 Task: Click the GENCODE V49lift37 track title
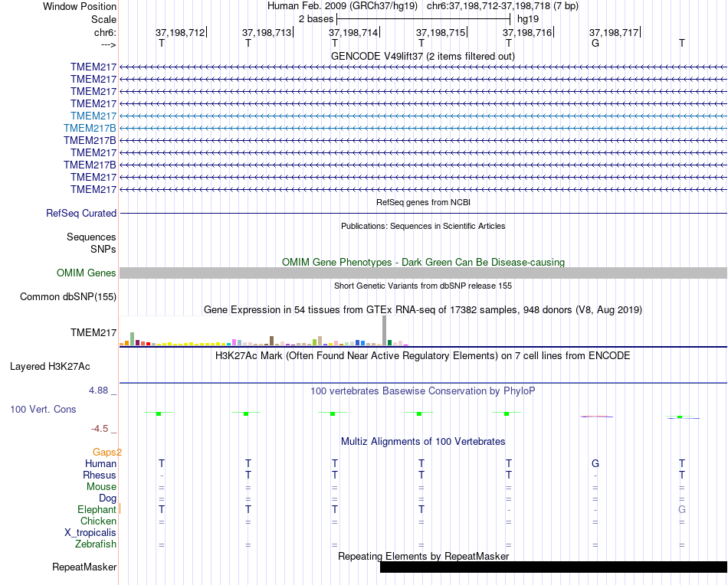422,56
